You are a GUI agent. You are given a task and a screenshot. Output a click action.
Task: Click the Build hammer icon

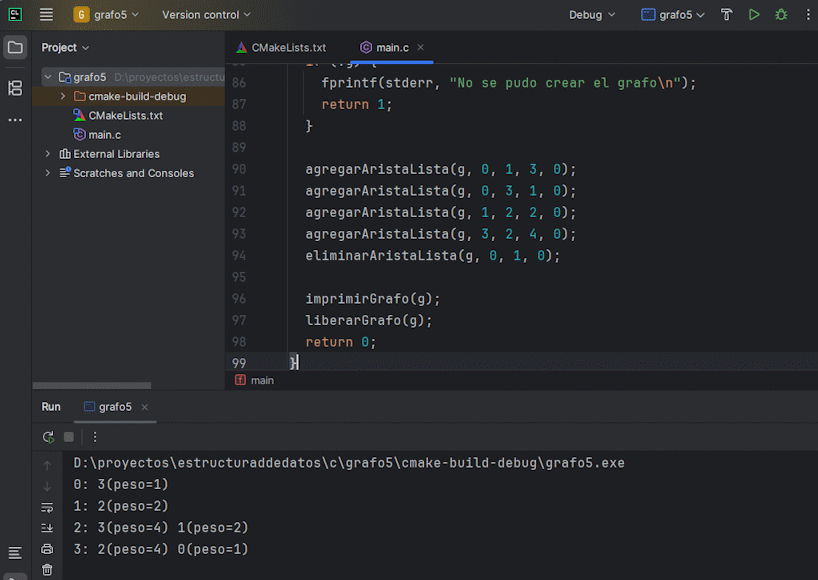pyautogui.click(x=727, y=15)
